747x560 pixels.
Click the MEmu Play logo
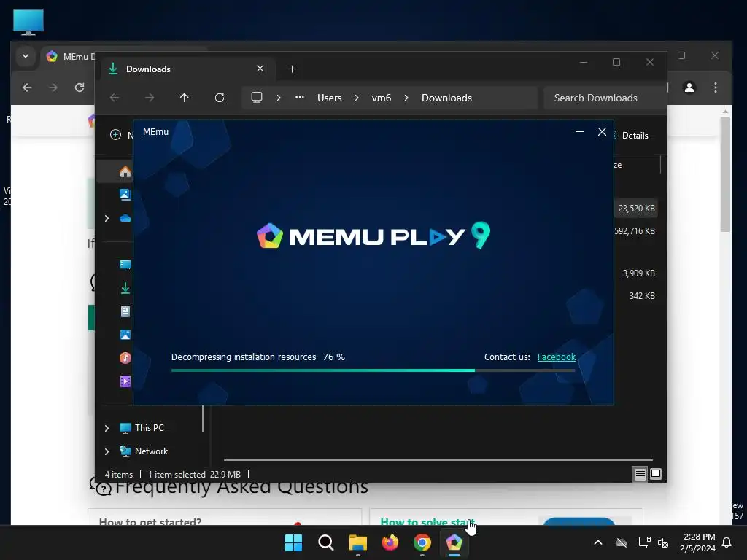click(x=373, y=236)
